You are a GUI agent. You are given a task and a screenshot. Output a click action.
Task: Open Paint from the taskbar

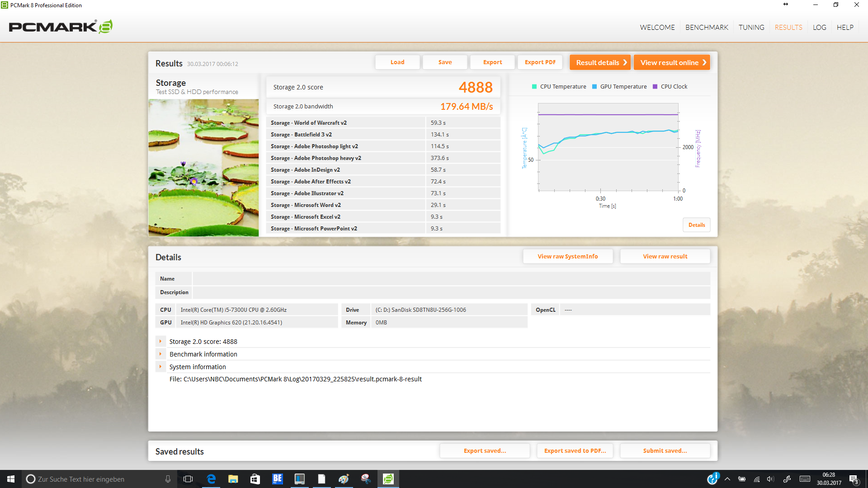tap(344, 479)
